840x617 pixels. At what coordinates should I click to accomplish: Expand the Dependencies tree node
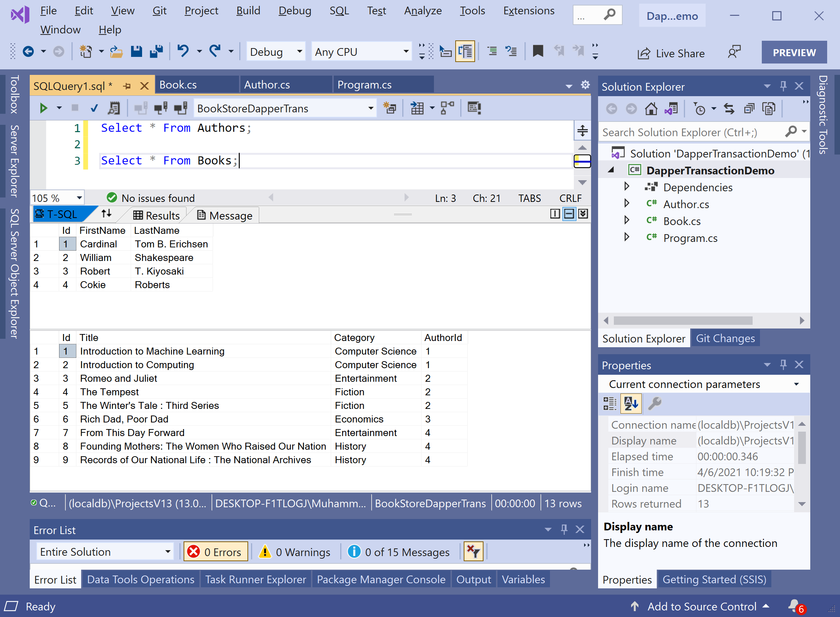627,186
